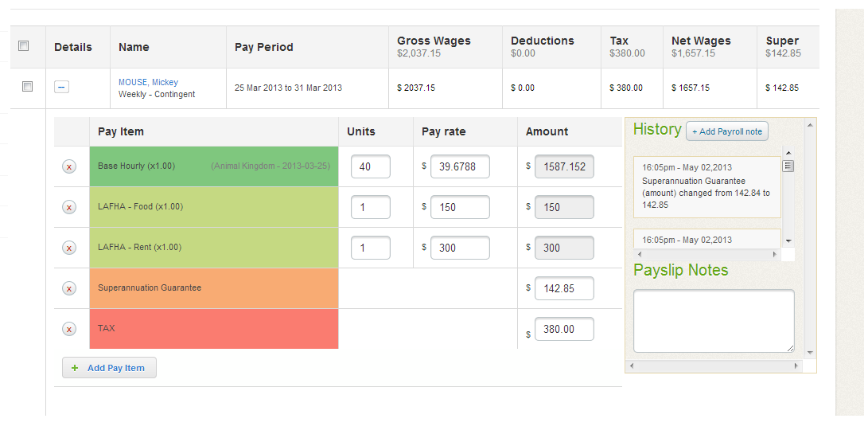
Task: Remove the TAX pay item
Action: pyautogui.click(x=69, y=329)
